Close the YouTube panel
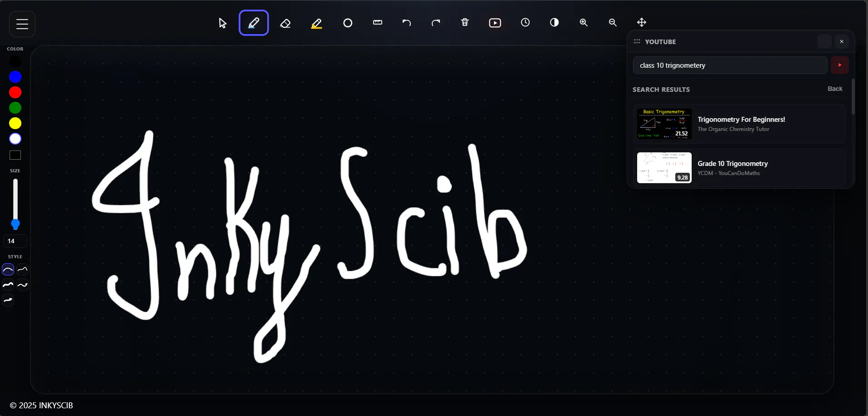The image size is (868, 416). pyautogui.click(x=842, y=41)
